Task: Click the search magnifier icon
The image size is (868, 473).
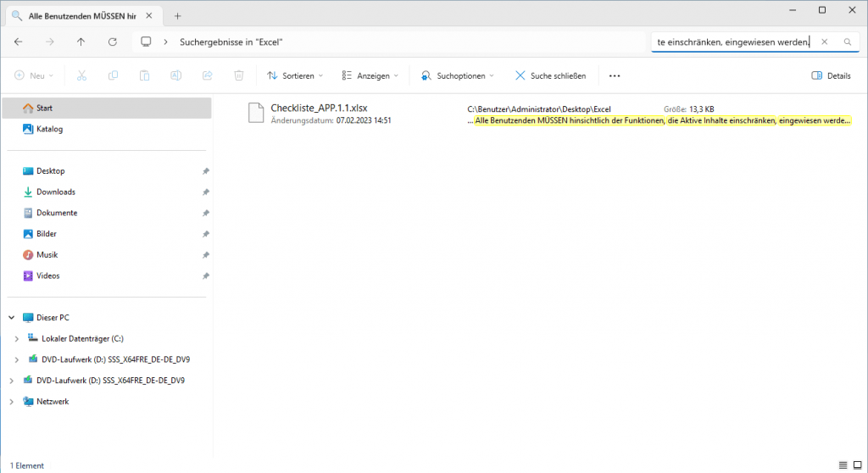Action: (x=847, y=42)
